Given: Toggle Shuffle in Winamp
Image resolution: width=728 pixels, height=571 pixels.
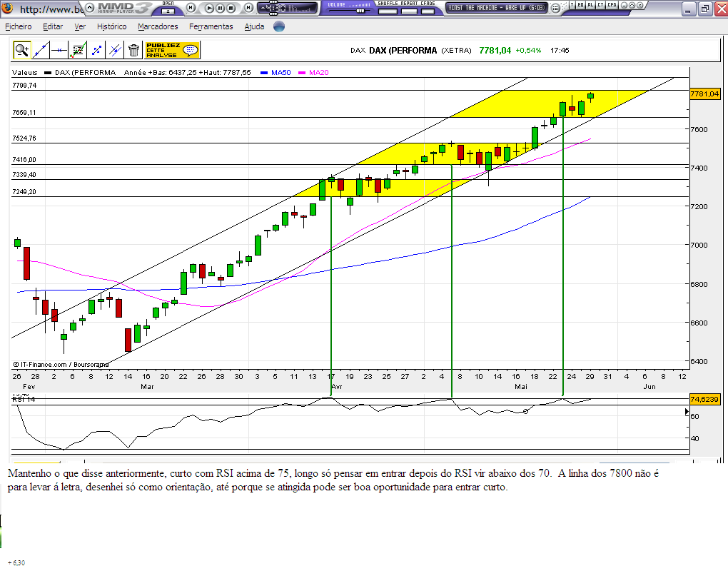Looking at the screenshot, I should pos(388,11).
